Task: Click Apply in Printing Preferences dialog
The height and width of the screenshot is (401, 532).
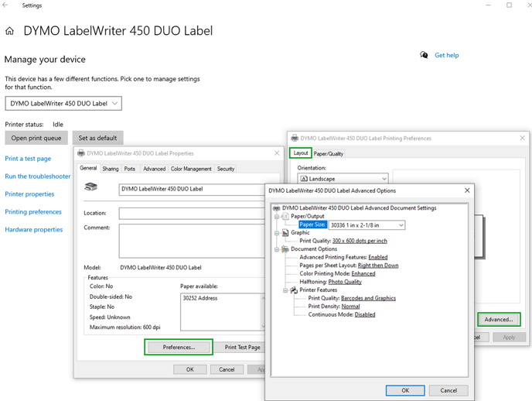Action: (509, 338)
